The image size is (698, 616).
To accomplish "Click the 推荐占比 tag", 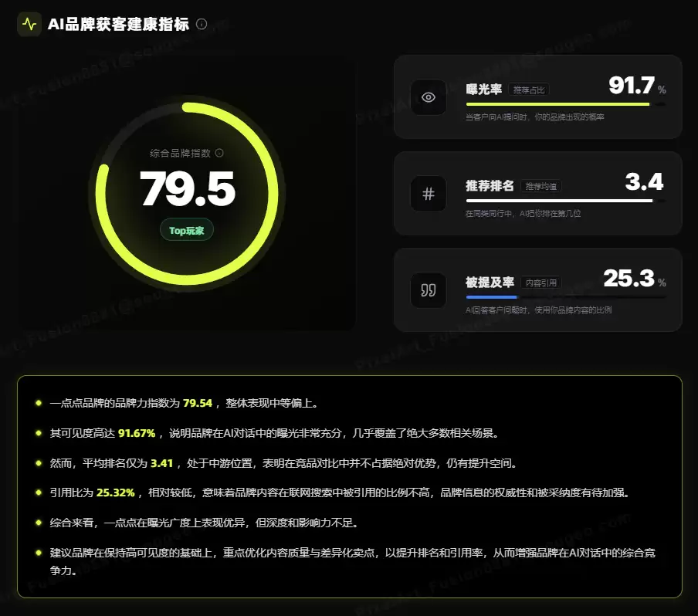I will click(529, 90).
